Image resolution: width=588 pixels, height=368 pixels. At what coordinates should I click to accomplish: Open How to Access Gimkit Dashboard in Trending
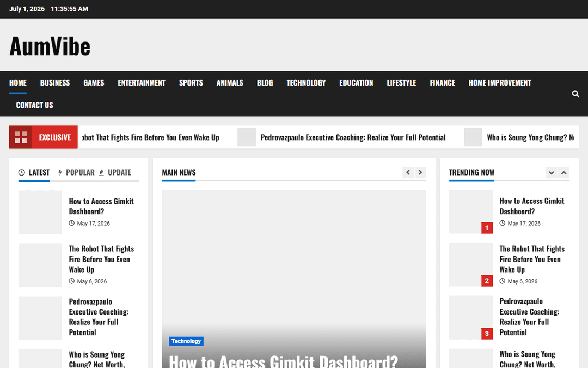click(532, 206)
